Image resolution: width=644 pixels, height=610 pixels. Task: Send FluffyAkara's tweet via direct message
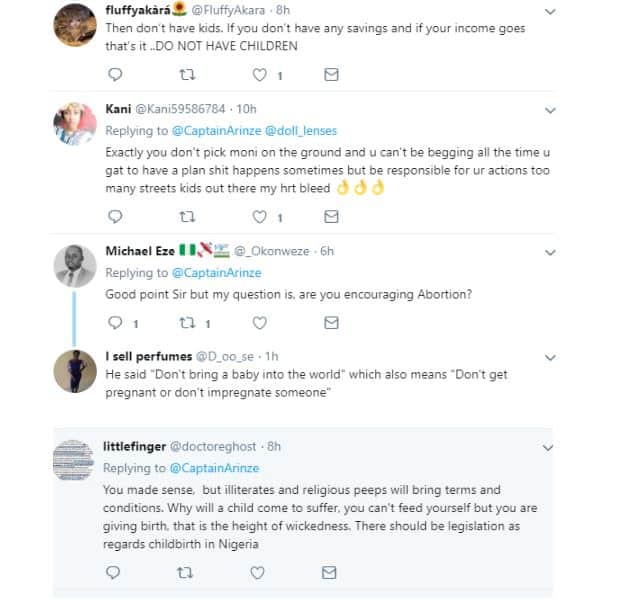331,75
